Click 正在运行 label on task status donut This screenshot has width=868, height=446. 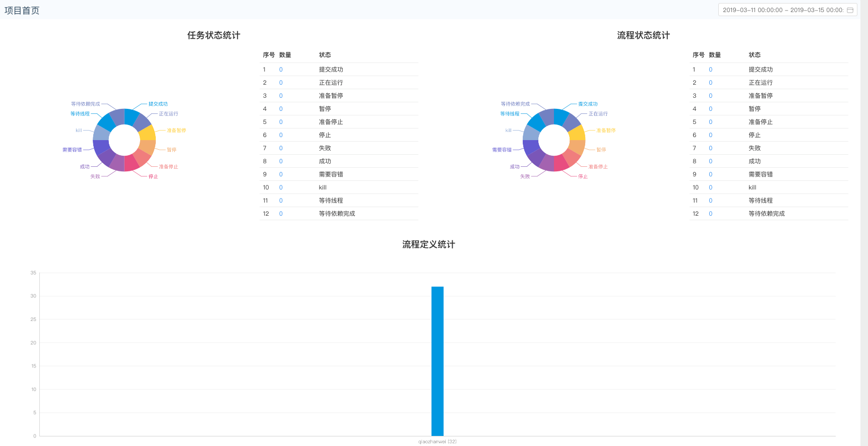tap(168, 114)
